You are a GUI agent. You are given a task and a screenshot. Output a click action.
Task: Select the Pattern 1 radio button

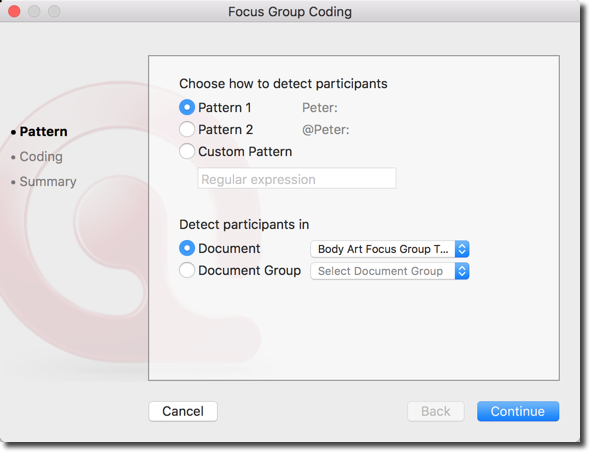(187, 107)
